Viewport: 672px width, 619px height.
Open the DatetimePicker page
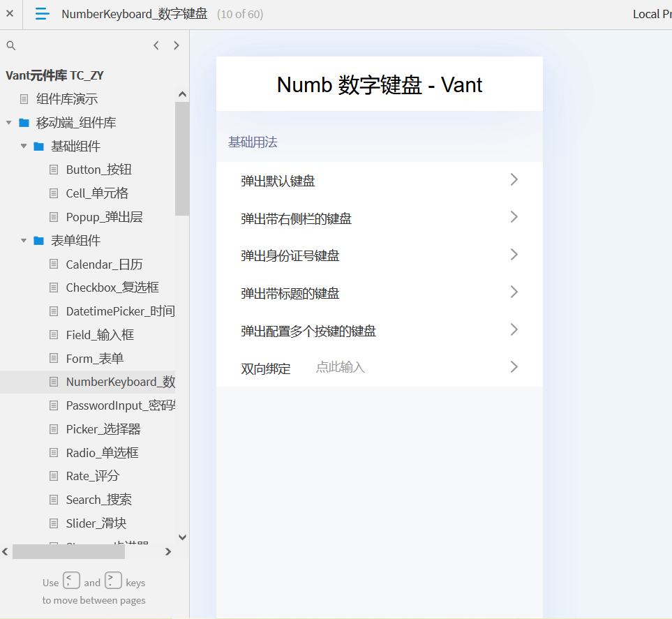pyautogui.click(x=121, y=311)
